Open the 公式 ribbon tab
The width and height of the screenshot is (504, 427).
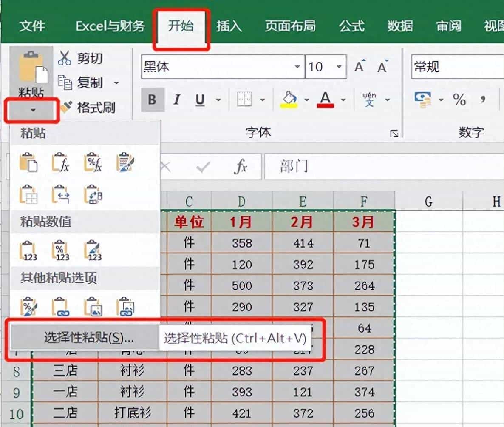(x=352, y=26)
